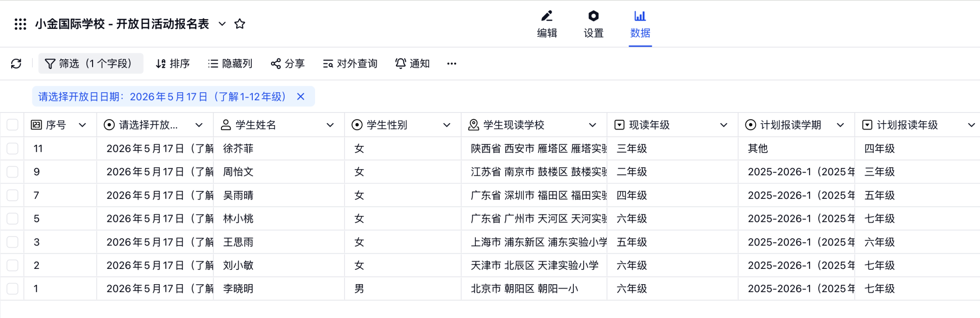Click the refresh data icon

pyautogui.click(x=16, y=64)
